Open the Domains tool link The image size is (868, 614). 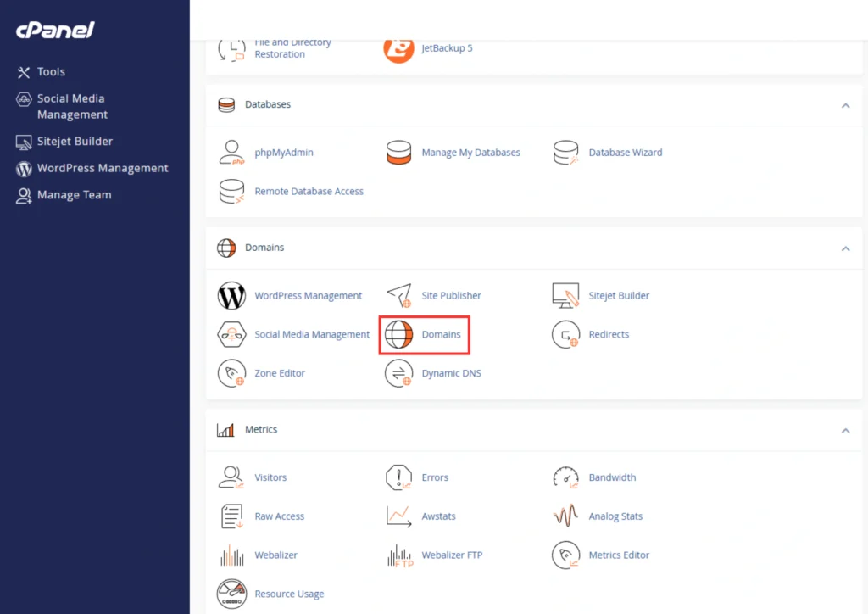441,334
